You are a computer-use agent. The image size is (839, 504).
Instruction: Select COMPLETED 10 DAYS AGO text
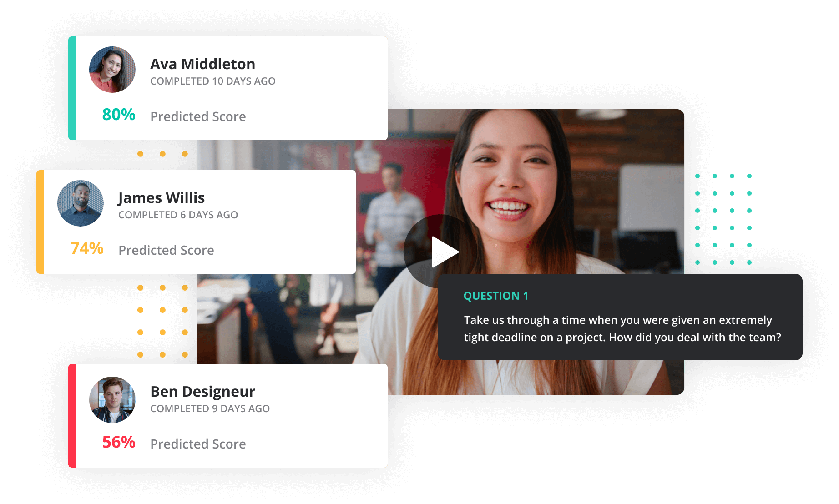(x=213, y=81)
